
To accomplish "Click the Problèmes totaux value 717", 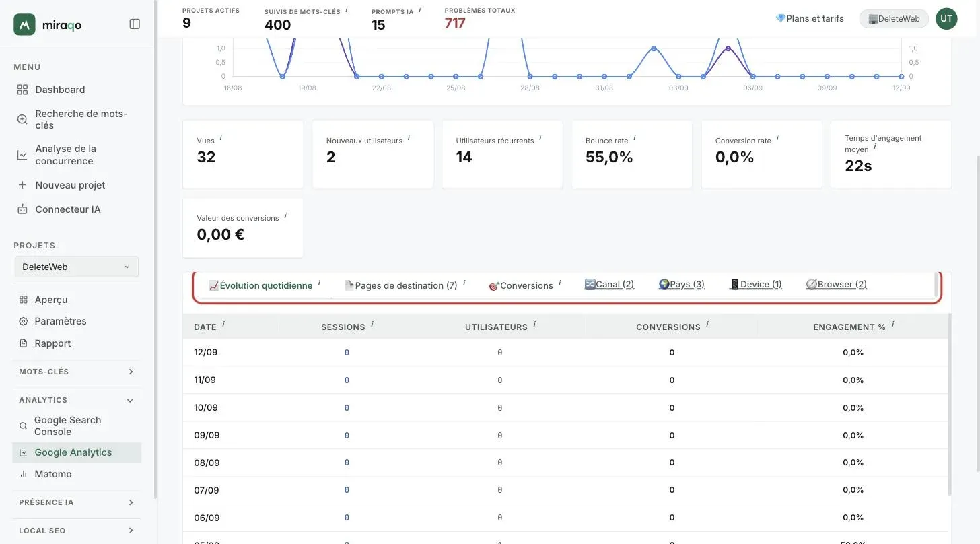I will point(455,23).
